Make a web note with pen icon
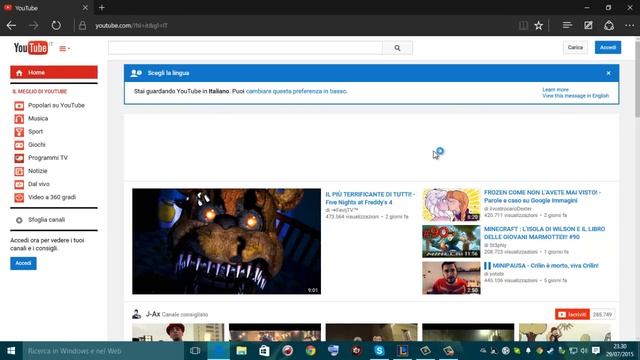640x360 pixels. click(x=588, y=25)
